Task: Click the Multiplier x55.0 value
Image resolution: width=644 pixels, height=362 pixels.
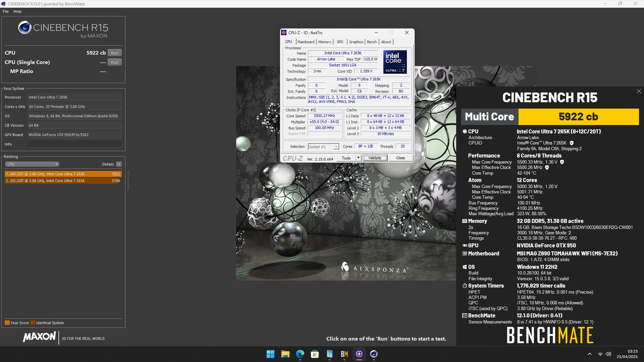Action: [x=324, y=122]
